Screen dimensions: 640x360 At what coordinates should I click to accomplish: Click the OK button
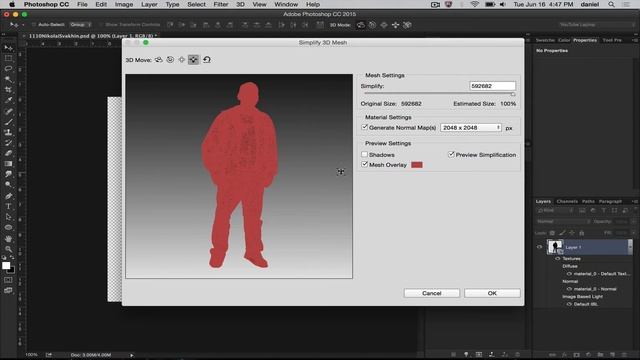pos(492,293)
